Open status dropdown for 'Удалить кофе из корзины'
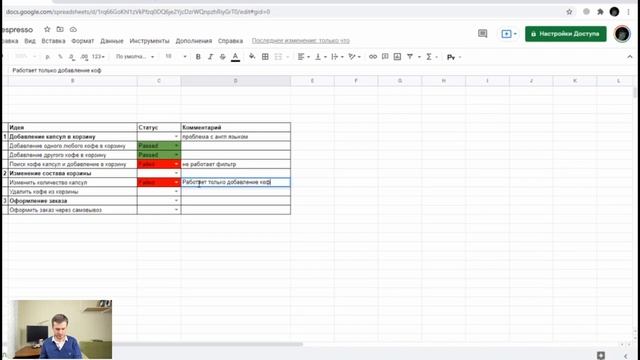Screen dimensions: 640x360 tap(176, 191)
